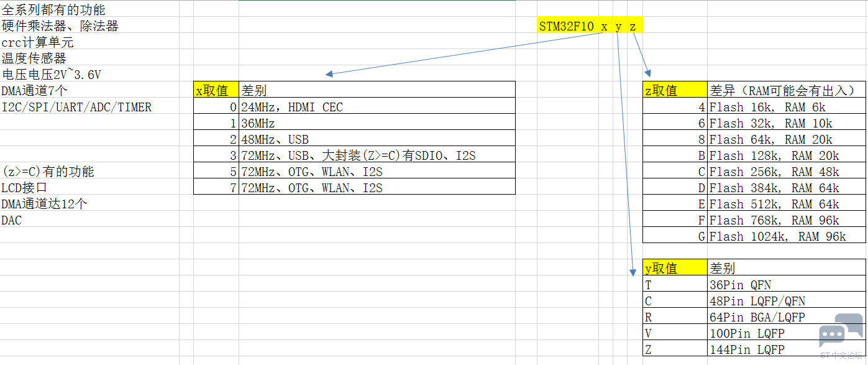Select cell '24MHz, HDMI CEC'
This screenshot has width=868, height=365.
(377, 106)
